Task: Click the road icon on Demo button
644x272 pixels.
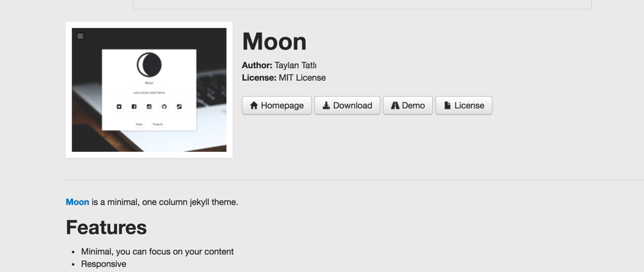Action: click(x=395, y=105)
